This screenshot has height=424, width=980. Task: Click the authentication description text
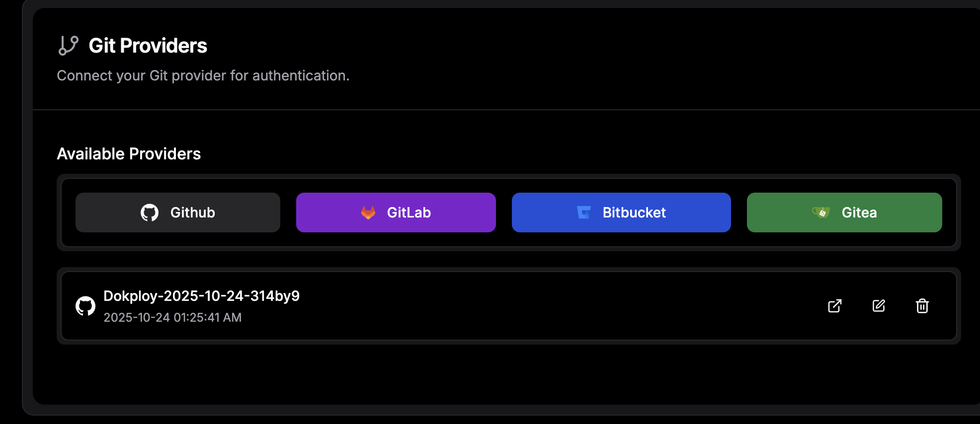203,75
